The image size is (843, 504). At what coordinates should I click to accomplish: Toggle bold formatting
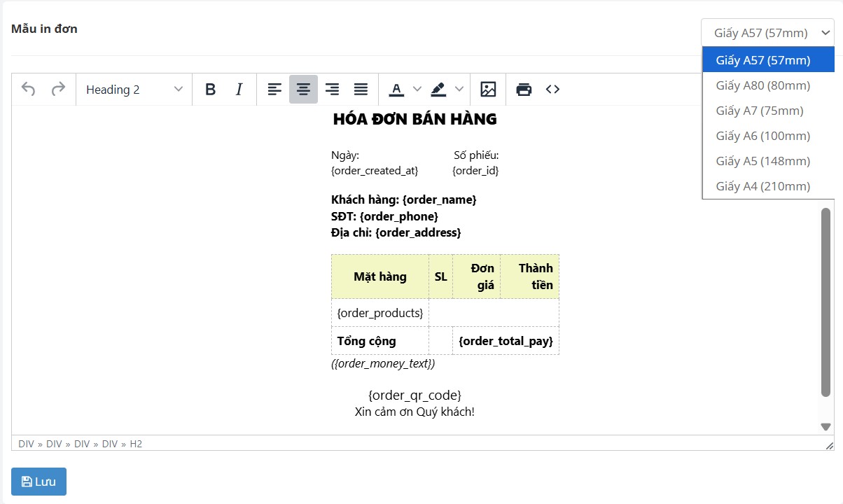pos(210,90)
